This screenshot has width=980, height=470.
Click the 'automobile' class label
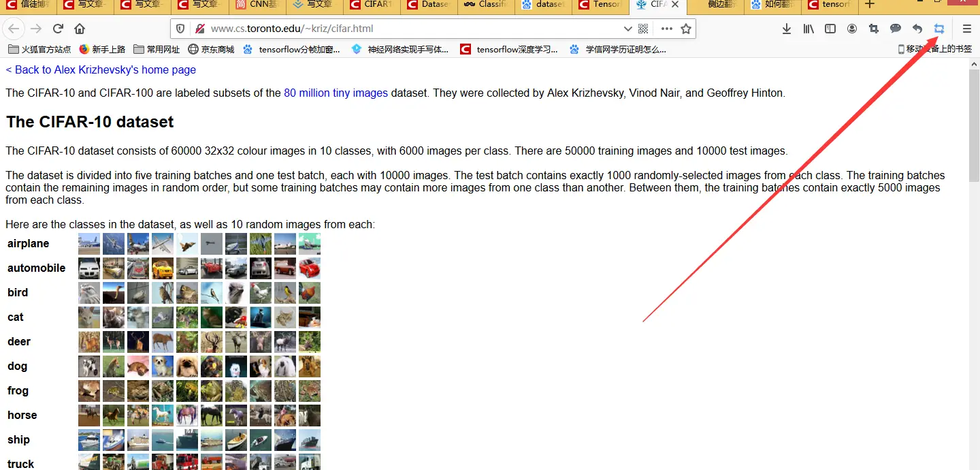(37, 268)
